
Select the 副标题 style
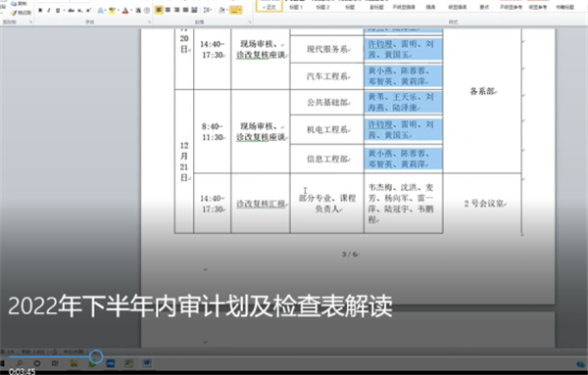pyautogui.click(x=377, y=7)
